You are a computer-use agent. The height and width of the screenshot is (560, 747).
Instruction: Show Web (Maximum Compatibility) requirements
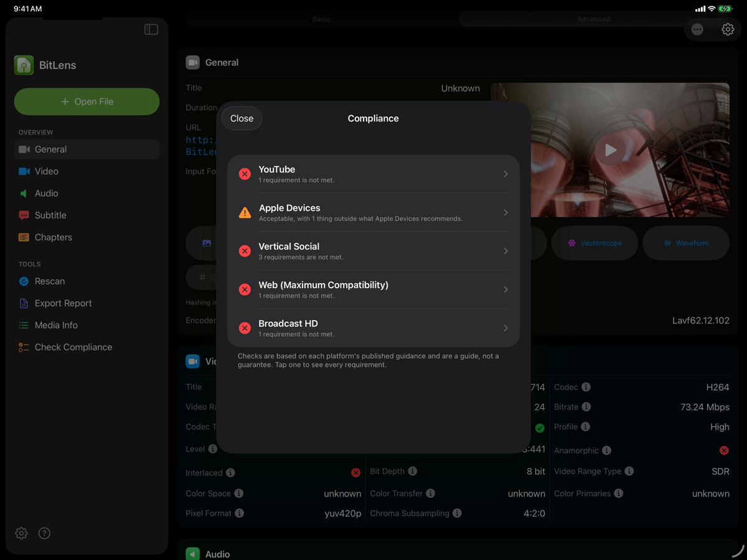pos(374,290)
